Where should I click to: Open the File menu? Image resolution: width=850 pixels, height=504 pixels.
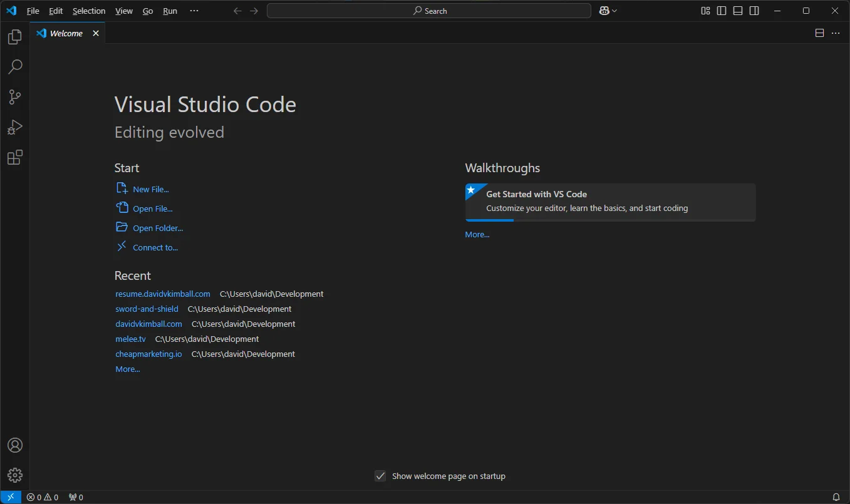coord(33,11)
